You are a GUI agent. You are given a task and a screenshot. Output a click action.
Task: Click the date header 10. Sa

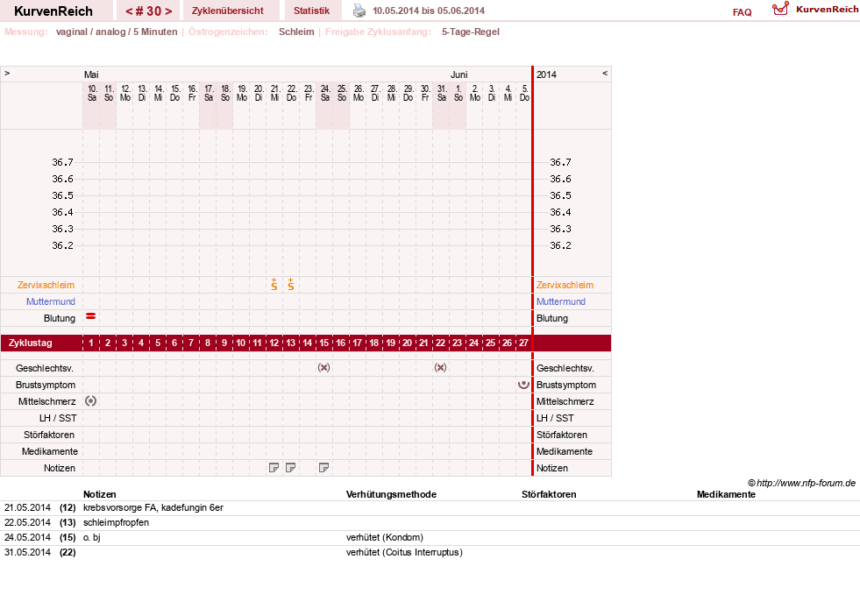(92, 93)
